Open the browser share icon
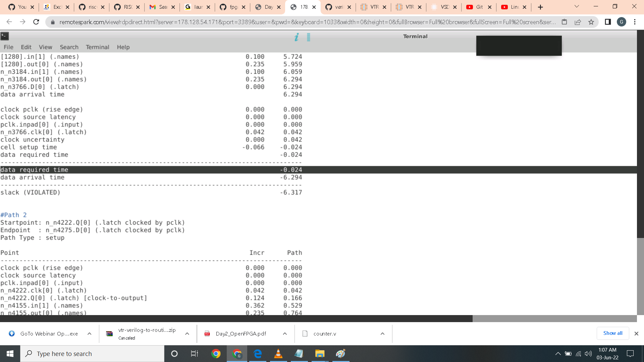 point(578,22)
